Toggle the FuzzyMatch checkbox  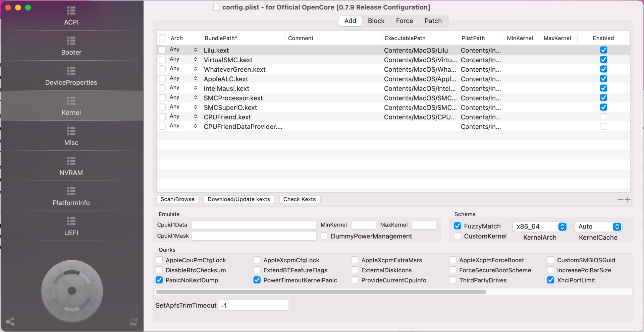tap(458, 226)
